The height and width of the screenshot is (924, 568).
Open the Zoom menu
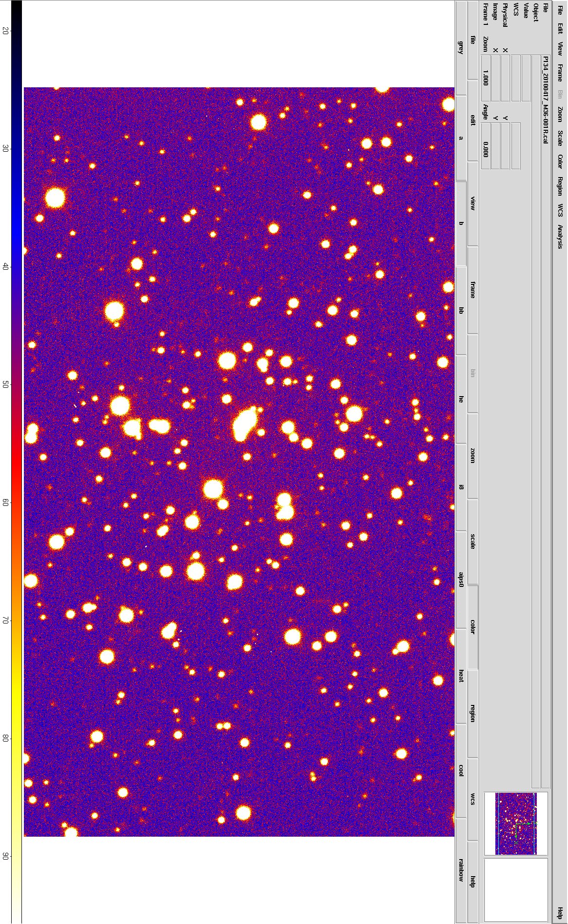coord(560,114)
